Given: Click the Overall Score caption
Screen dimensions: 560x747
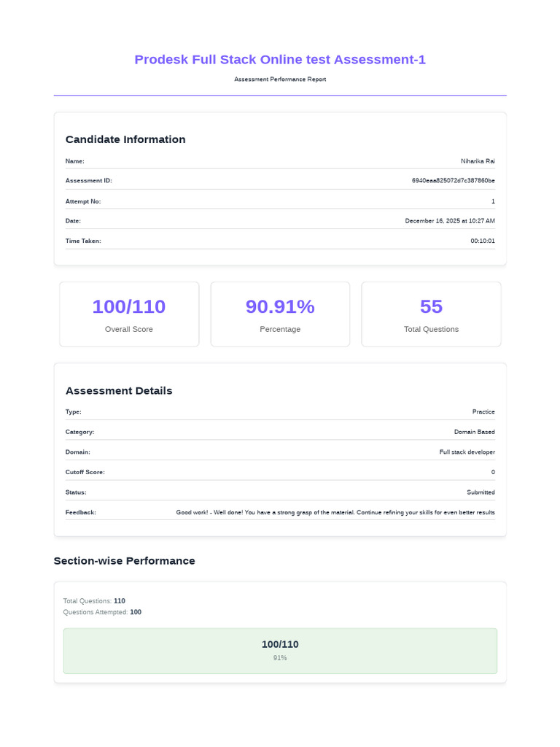Looking at the screenshot, I should click(129, 329).
